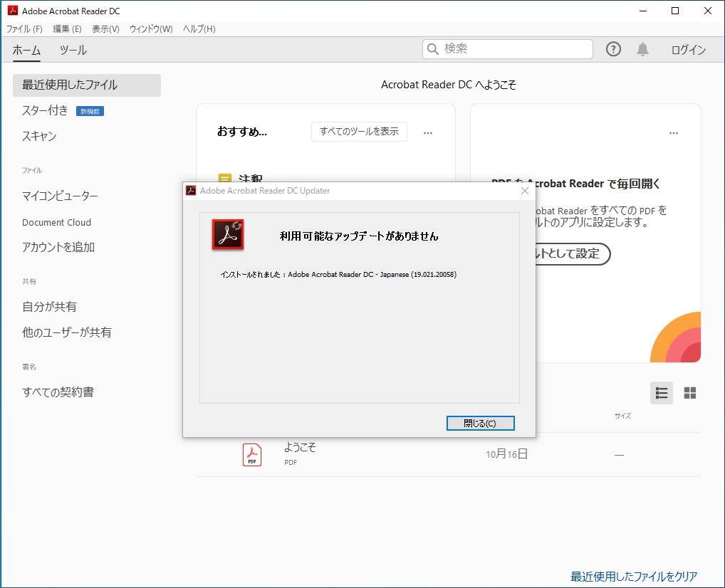Click the Adobe Reader logo in the updater dialog
This screenshot has width=725, height=588.
pos(227,233)
